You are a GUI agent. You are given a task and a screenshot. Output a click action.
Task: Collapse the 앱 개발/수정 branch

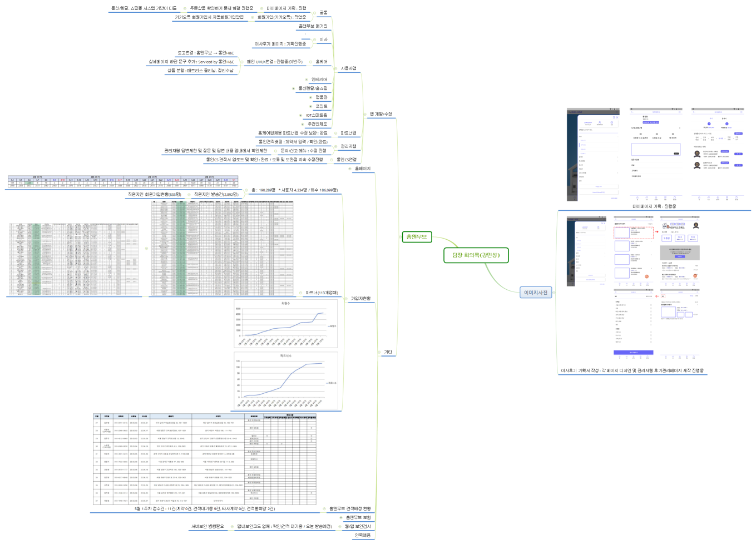coord(365,115)
